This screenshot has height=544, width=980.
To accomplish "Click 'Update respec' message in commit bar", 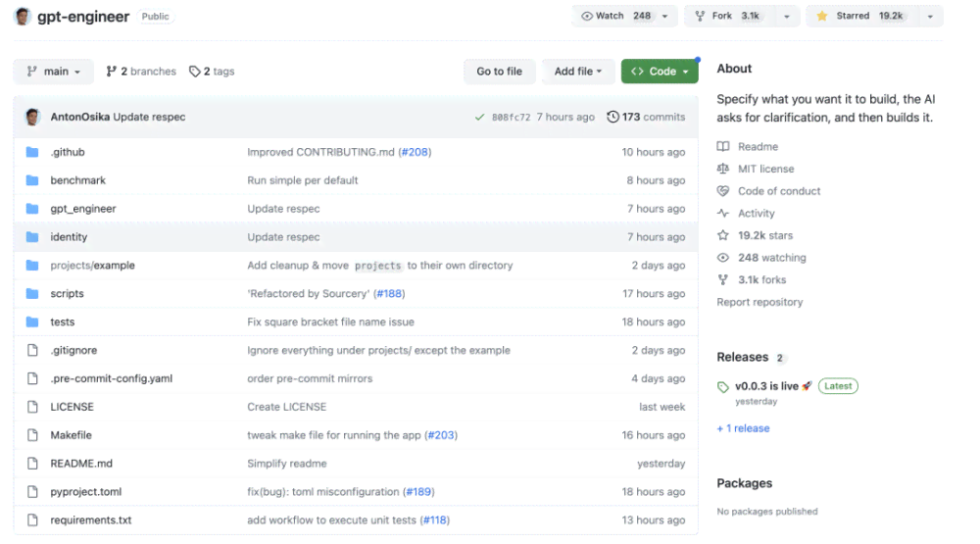I will click(149, 117).
